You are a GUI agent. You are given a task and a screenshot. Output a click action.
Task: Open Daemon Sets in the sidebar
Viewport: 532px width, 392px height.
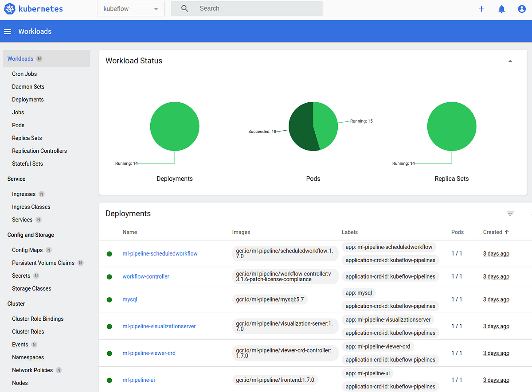[28, 87]
